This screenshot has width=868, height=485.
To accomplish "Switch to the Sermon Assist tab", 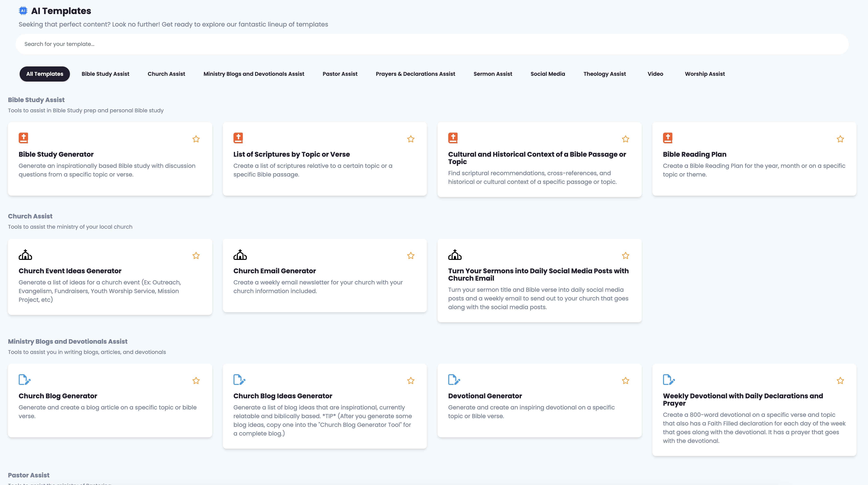I will (x=493, y=74).
